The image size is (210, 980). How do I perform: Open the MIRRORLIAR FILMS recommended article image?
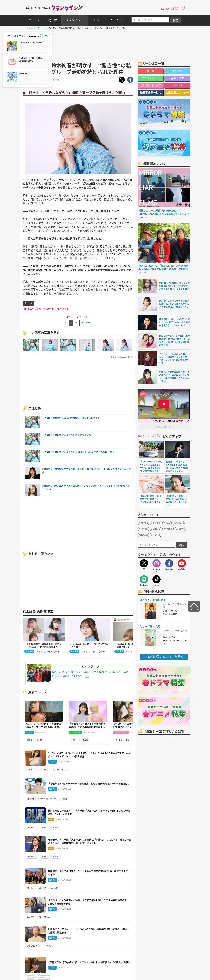tap(164, 188)
